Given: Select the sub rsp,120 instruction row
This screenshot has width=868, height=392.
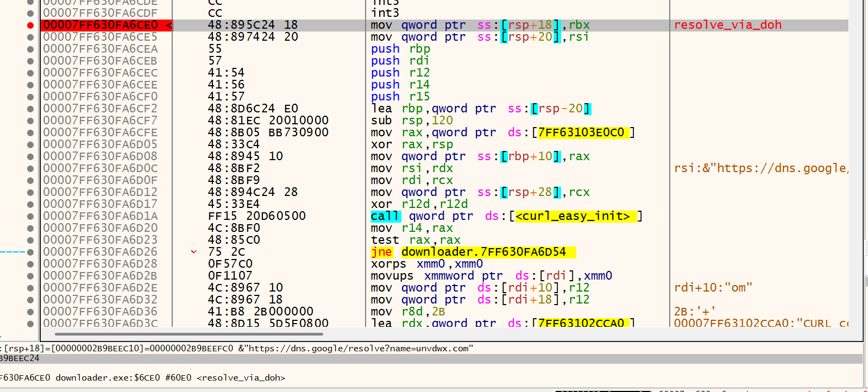Looking at the screenshot, I should 412,121.
